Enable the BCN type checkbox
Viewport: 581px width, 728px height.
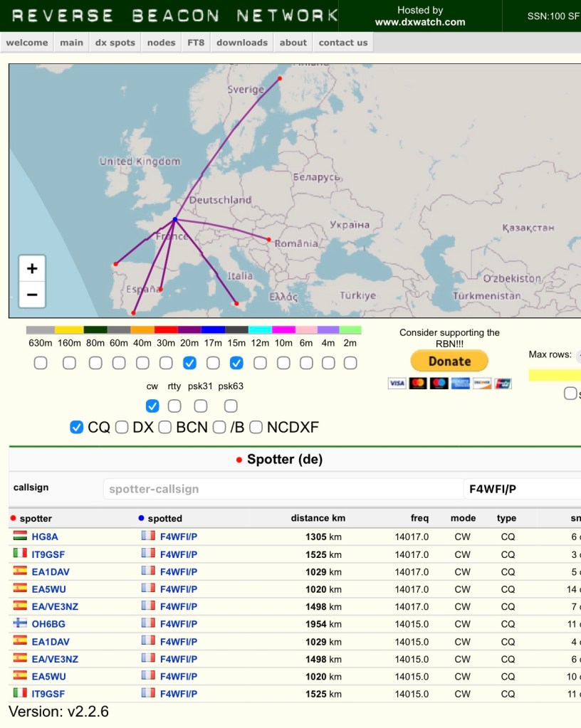tap(165, 427)
